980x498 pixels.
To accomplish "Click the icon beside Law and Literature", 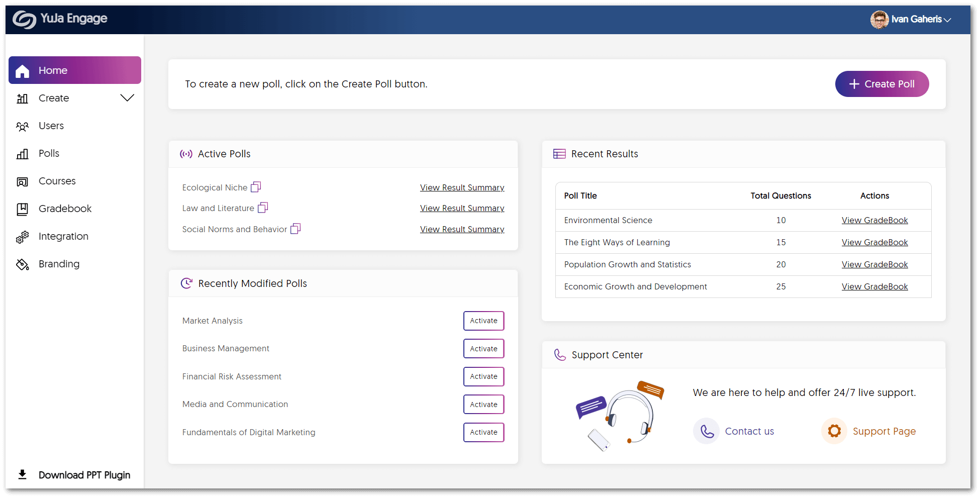I will 263,208.
